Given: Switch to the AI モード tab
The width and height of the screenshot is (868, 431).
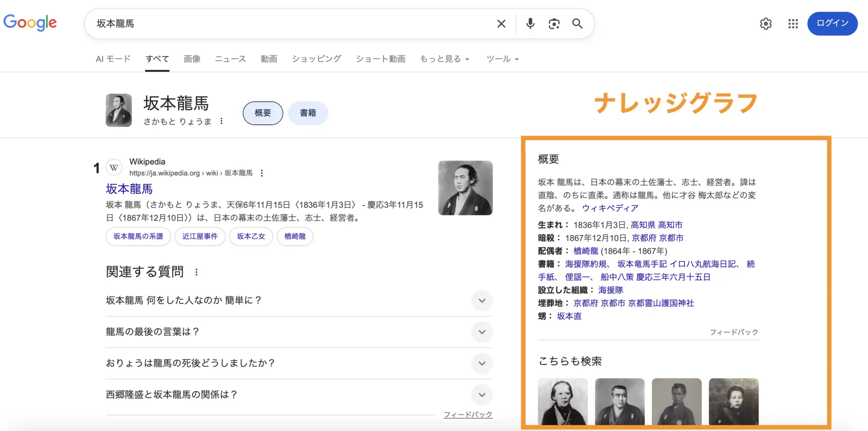Looking at the screenshot, I should pyautogui.click(x=113, y=59).
